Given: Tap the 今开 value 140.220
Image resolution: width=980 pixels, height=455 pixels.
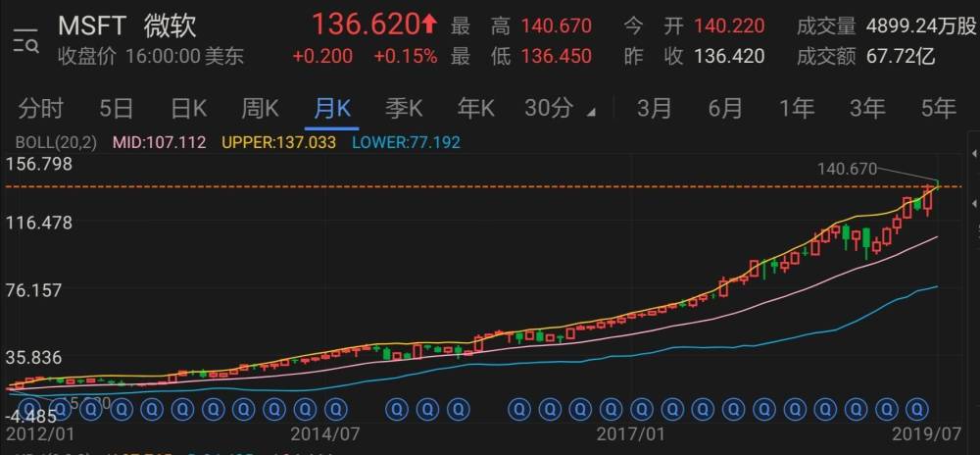Looking at the screenshot, I should click(729, 25).
